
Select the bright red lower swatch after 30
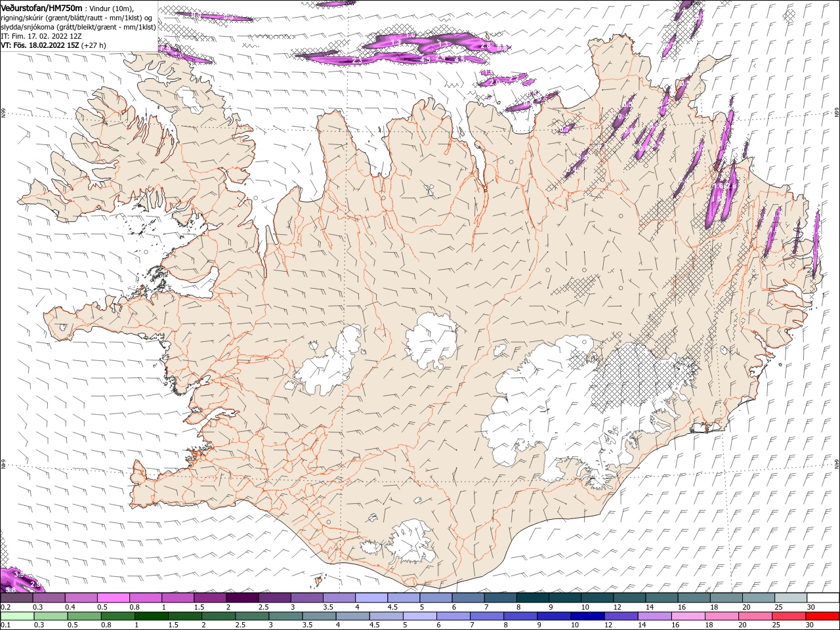coord(822,616)
